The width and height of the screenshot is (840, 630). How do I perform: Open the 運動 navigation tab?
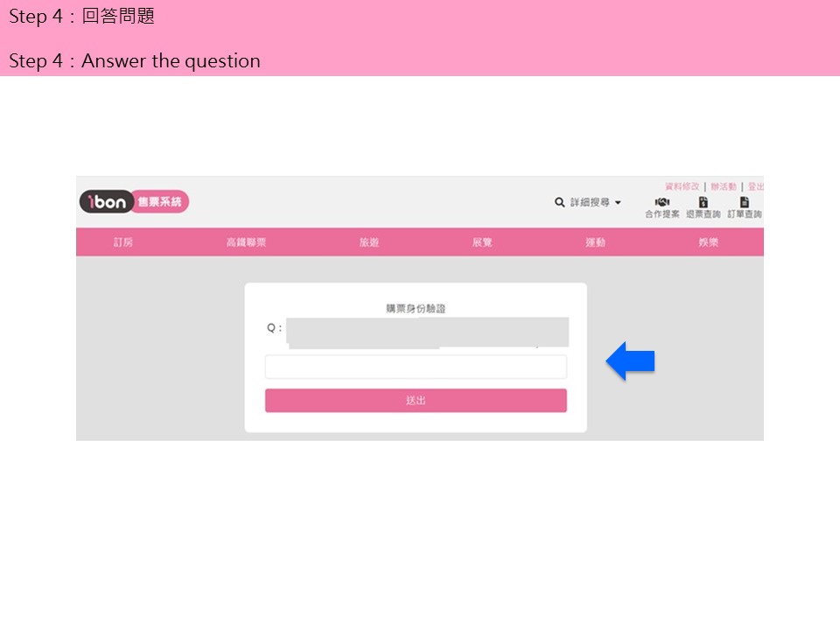point(595,242)
